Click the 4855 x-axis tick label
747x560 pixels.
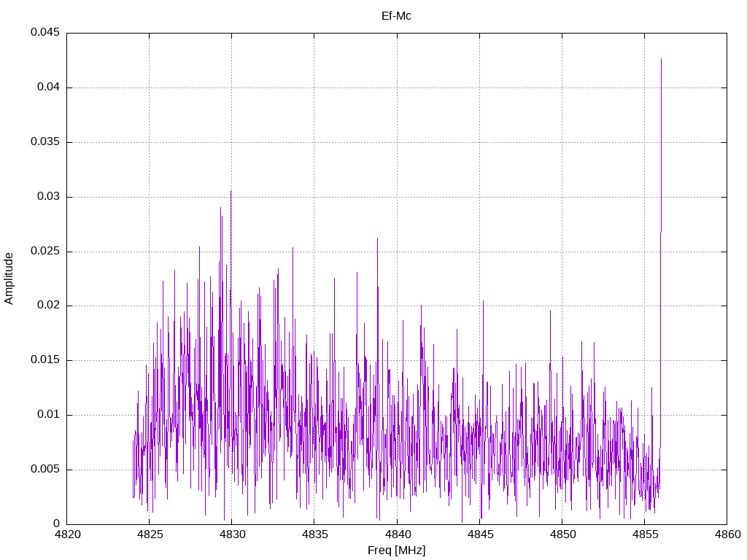coord(645,534)
